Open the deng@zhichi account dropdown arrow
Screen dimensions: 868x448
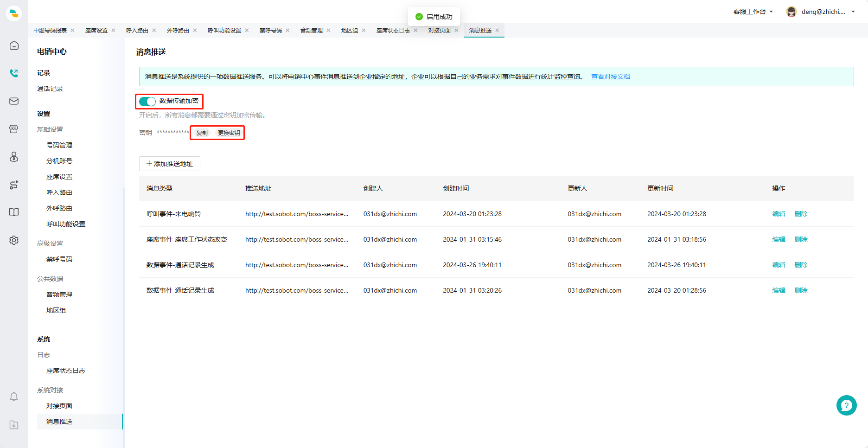[853, 12]
